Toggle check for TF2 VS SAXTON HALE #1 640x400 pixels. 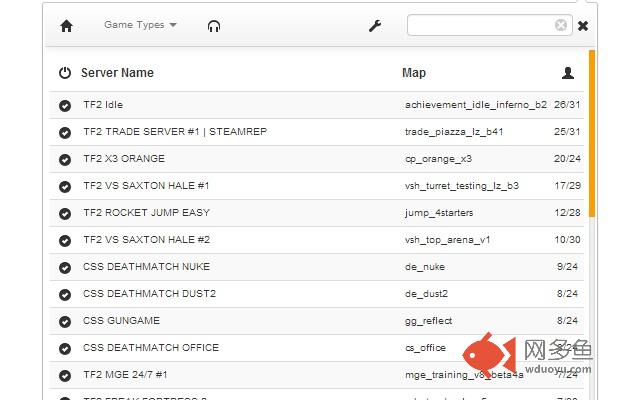pos(65,187)
